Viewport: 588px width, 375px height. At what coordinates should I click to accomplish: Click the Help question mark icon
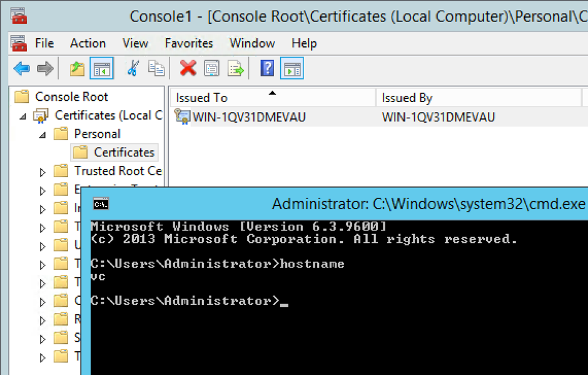[x=267, y=68]
